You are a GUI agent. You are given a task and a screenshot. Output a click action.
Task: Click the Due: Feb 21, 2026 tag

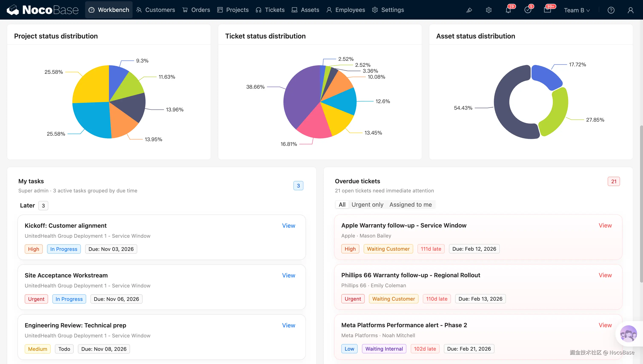(x=469, y=349)
